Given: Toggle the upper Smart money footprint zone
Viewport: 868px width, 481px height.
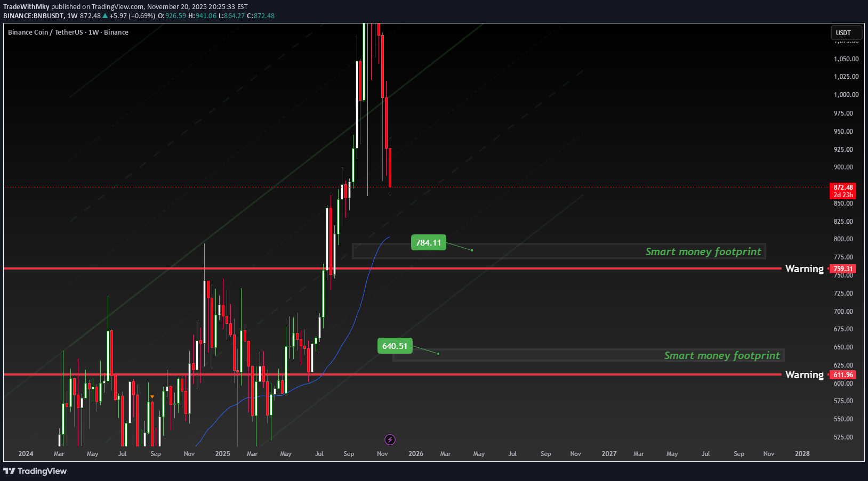Looking at the screenshot, I should click(x=703, y=251).
